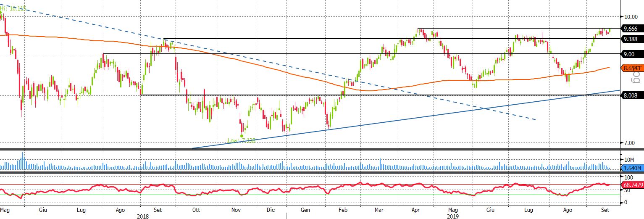Click the 7.00 price axis value
The height and width of the screenshot is (219, 644).
pos(629,143)
